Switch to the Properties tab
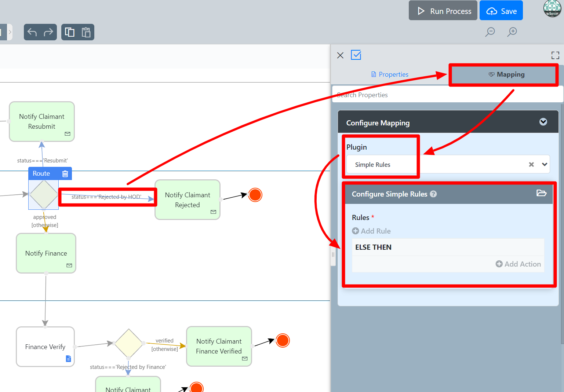 (390, 74)
